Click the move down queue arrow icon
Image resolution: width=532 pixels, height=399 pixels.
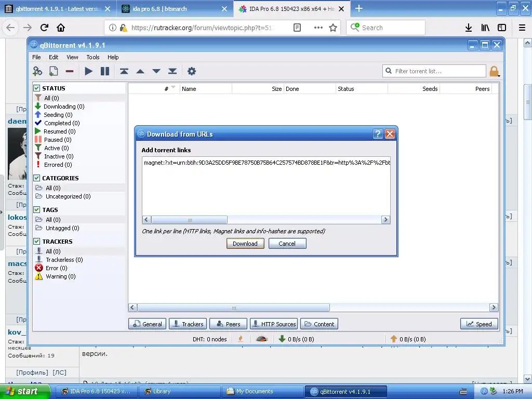coord(156,71)
